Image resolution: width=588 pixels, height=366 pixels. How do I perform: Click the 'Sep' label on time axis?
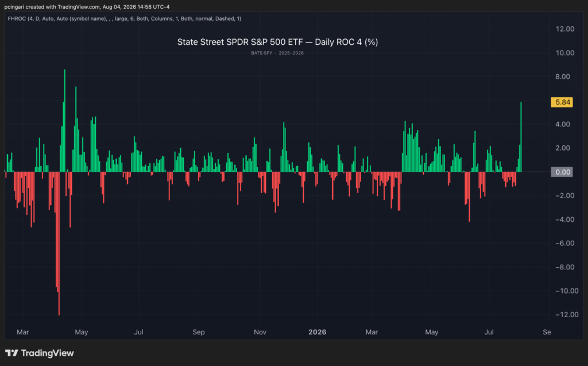click(199, 332)
